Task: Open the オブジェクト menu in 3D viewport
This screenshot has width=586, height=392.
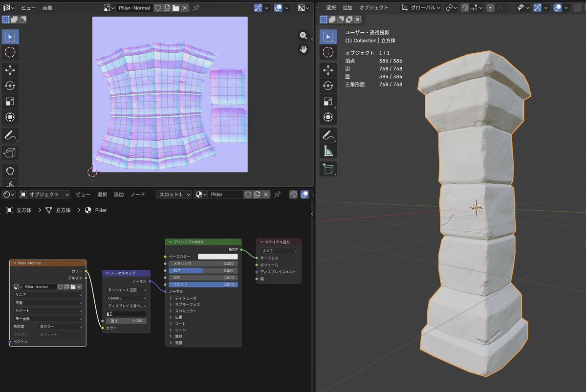Action: [x=373, y=7]
